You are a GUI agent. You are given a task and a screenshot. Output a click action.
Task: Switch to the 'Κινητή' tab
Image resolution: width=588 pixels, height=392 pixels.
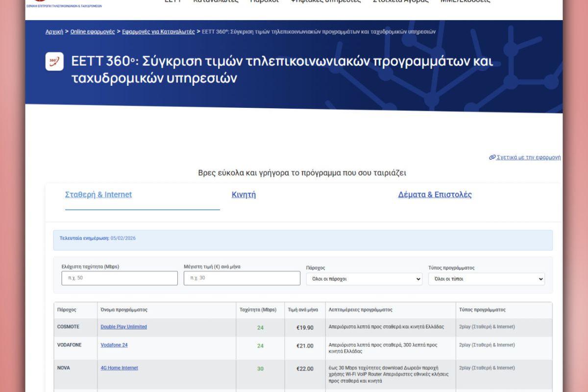244,195
